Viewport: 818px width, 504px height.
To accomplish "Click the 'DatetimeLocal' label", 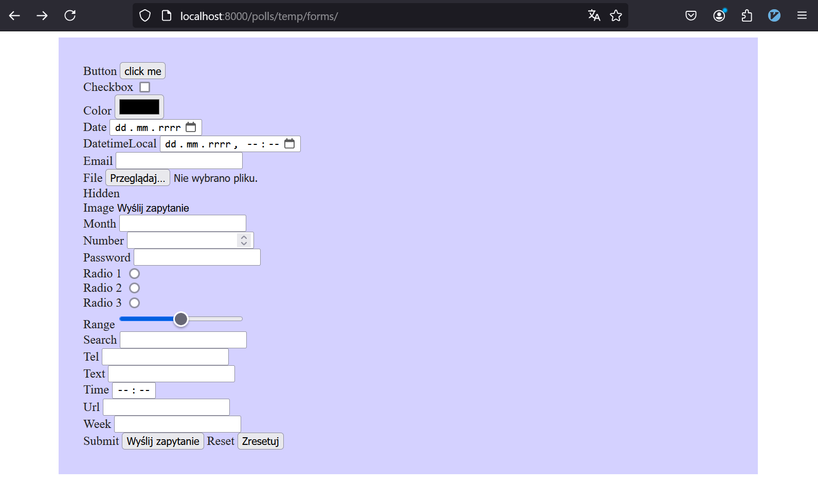I will click(x=120, y=143).
